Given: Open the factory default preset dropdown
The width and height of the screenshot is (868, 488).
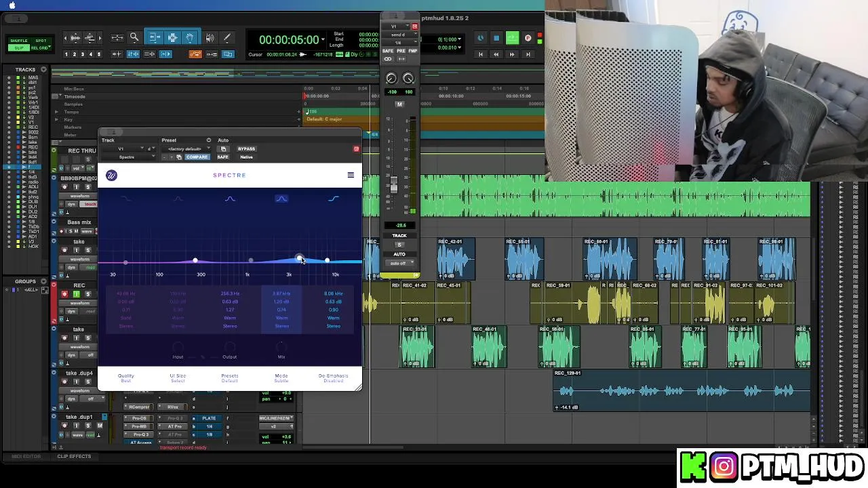Looking at the screenshot, I should pos(184,149).
